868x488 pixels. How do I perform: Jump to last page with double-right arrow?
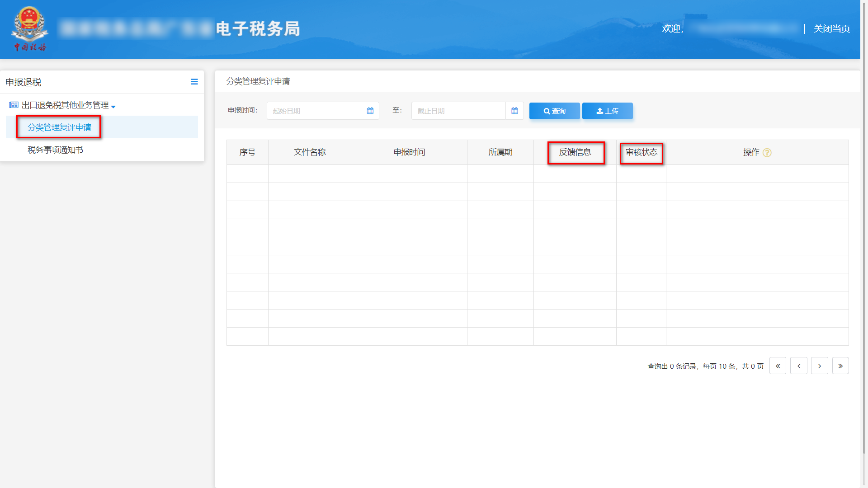tap(840, 366)
